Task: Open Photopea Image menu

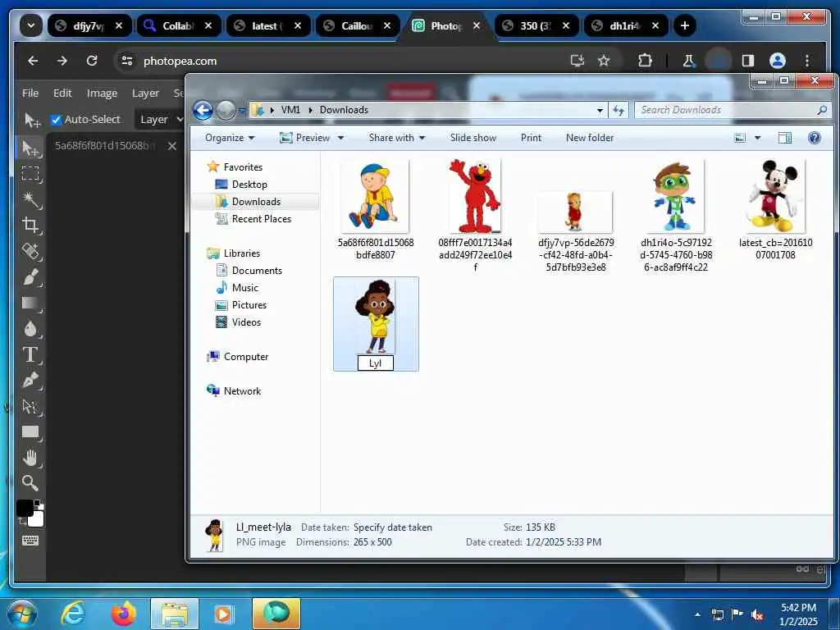Action: [x=102, y=93]
